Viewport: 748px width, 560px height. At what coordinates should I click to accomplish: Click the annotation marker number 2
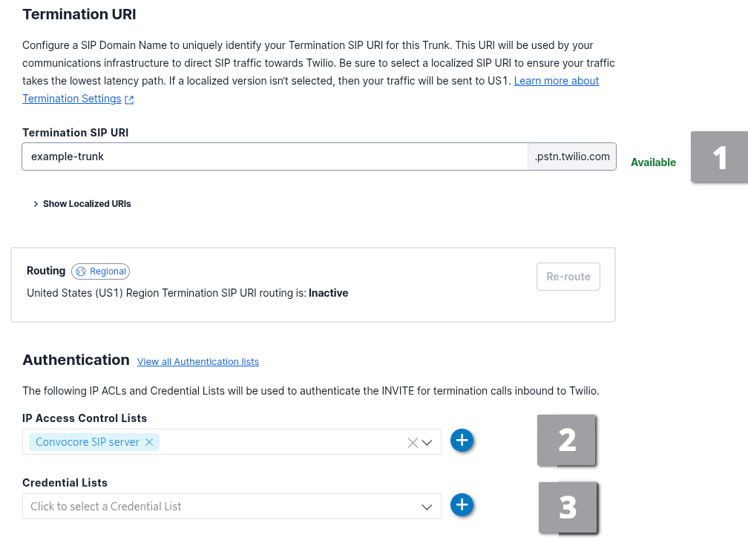click(x=567, y=440)
